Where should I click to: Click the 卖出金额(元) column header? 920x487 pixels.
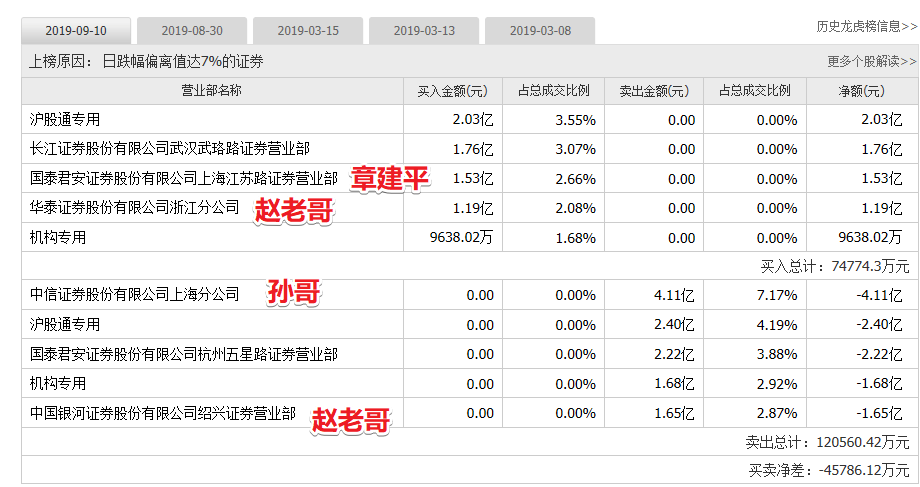point(654,91)
